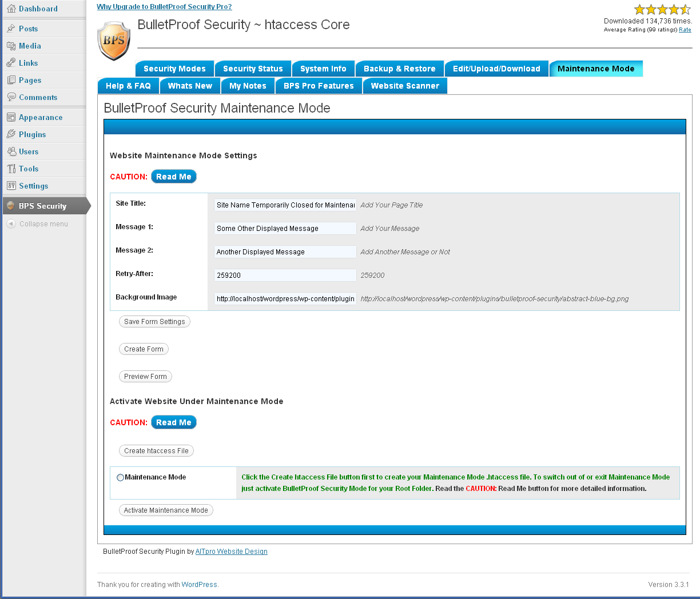The height and width of the screenshot is (599, 700).
Task: Open the Whats New tab
Action: 190,86
